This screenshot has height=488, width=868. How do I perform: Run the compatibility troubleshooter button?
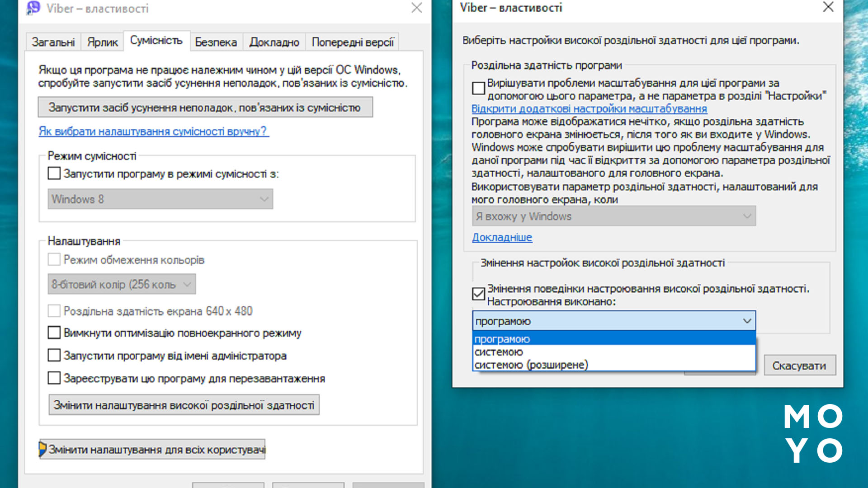(x=205, y=108)
